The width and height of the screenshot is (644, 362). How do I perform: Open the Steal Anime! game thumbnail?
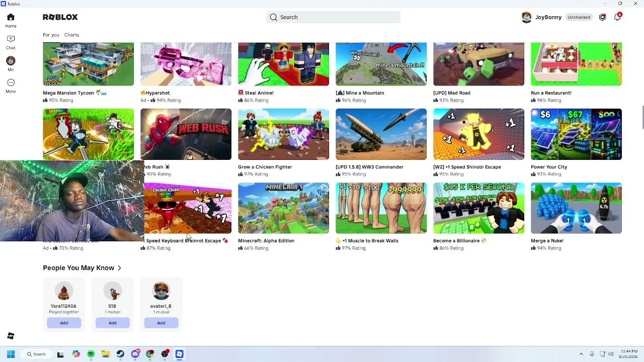pyautogui.click(x=284, y=64)
